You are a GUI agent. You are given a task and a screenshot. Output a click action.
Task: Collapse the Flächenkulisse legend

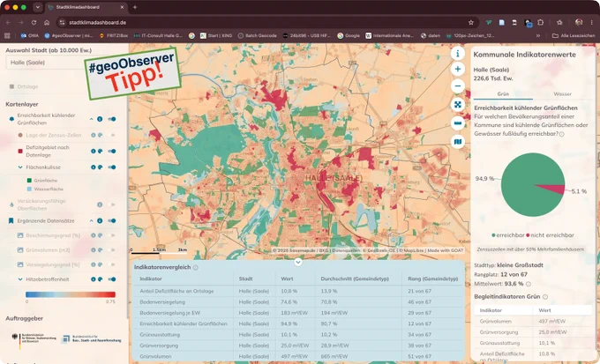[x=20, y=167]
